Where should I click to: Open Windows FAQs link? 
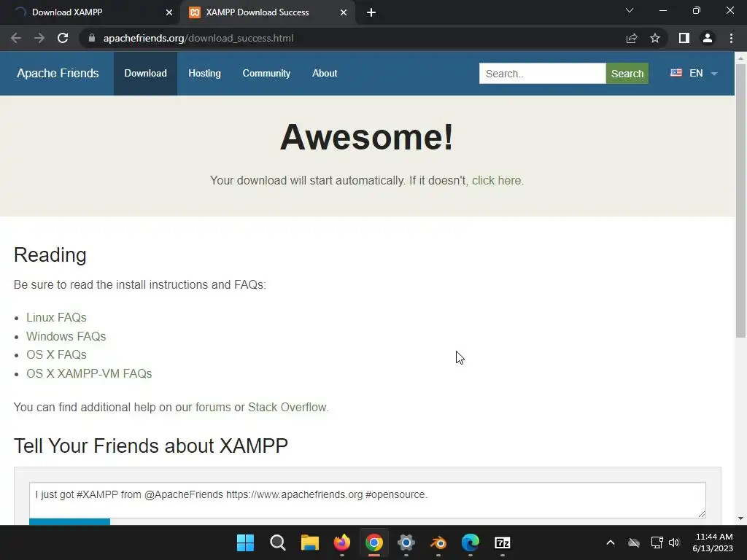point(66,336)
